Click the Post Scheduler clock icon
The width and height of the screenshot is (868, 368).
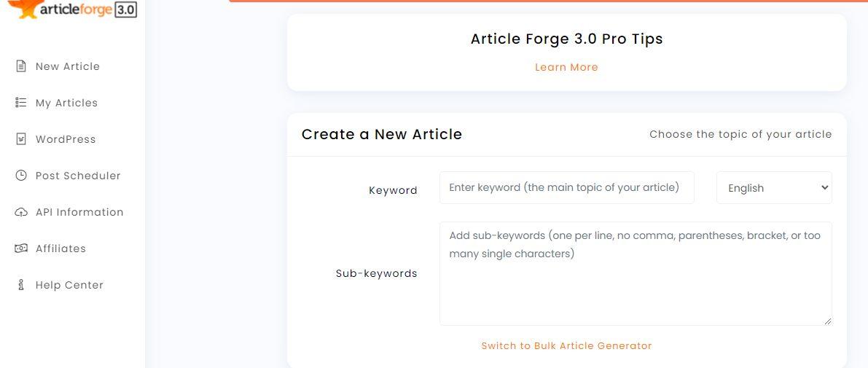click(21, 176)
